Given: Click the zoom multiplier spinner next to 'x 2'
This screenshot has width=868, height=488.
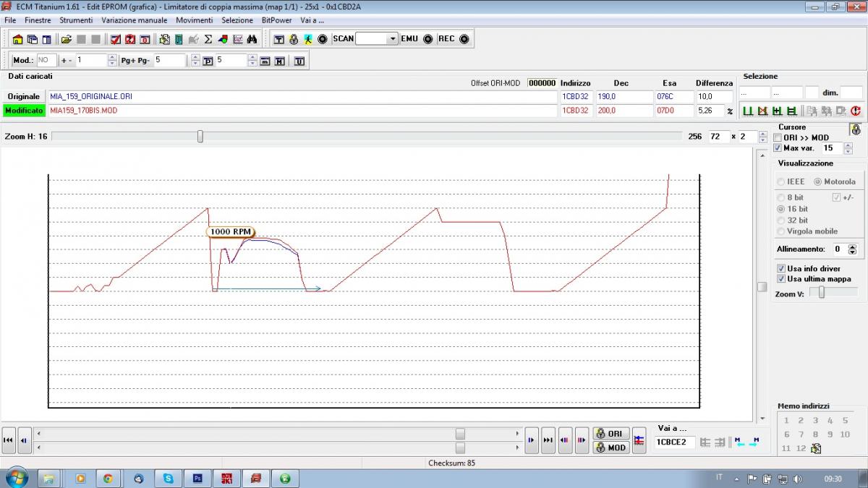Looking at the screenshot, I should point(763,136).
